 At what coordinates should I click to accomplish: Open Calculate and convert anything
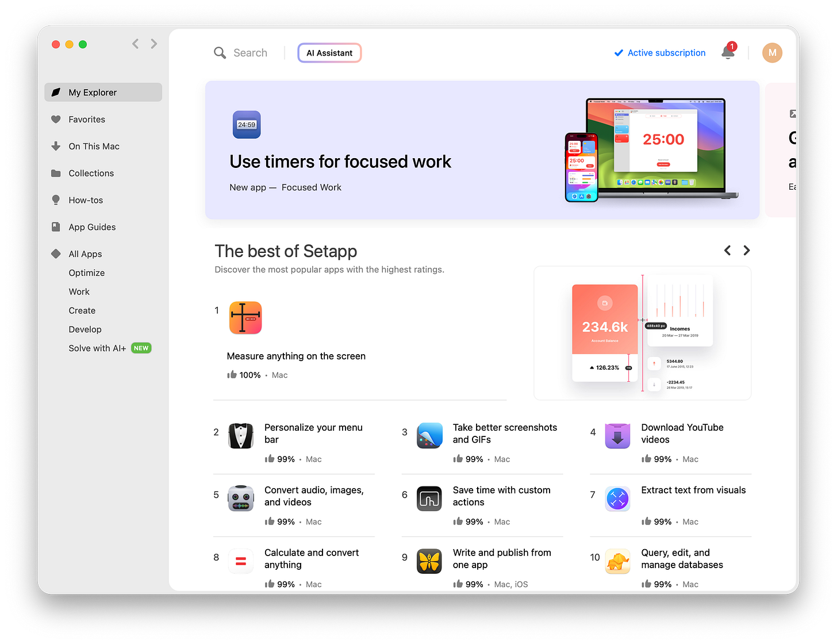[312, 559]
